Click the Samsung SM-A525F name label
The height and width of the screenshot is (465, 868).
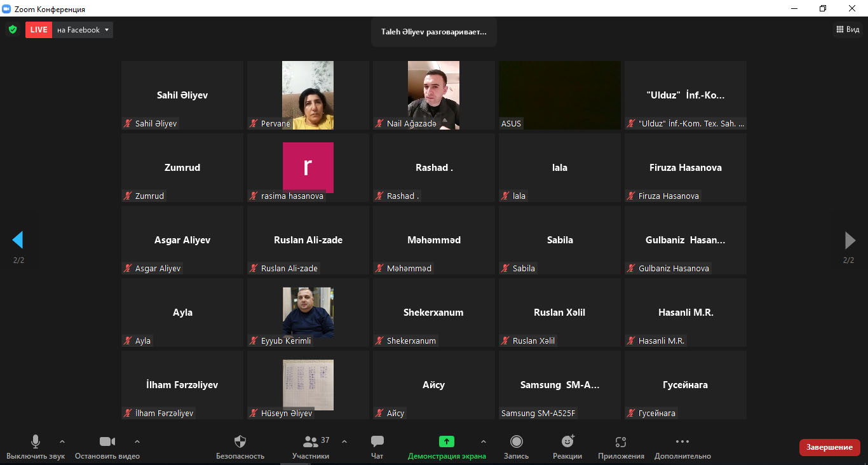point(538,414)
